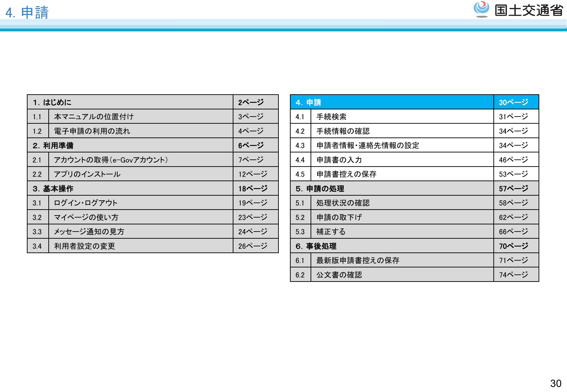
Task: Go to 4.3 申請者情報・連絡先情報の設定
Action: point(368,145)
